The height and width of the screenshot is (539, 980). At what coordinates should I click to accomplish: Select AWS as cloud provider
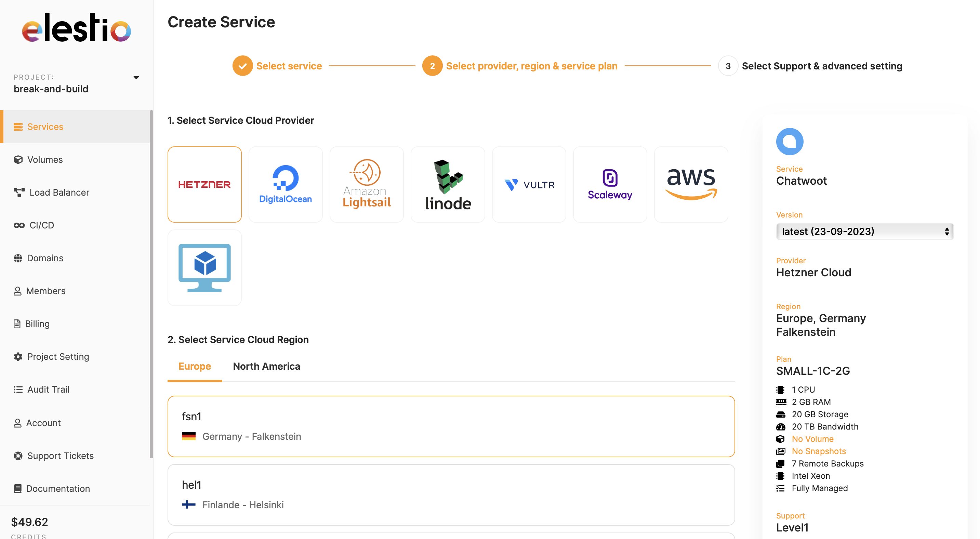tap(691, 184)
